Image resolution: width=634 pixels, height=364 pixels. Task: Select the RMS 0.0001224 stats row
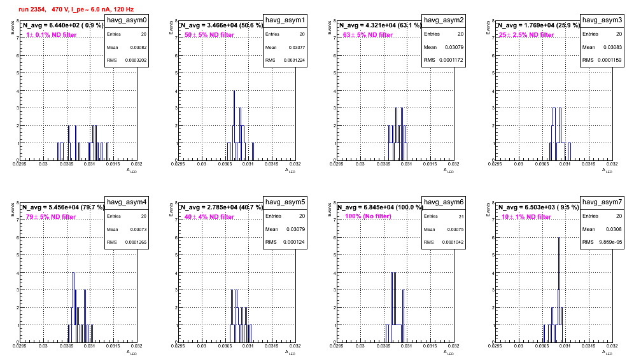285,60
